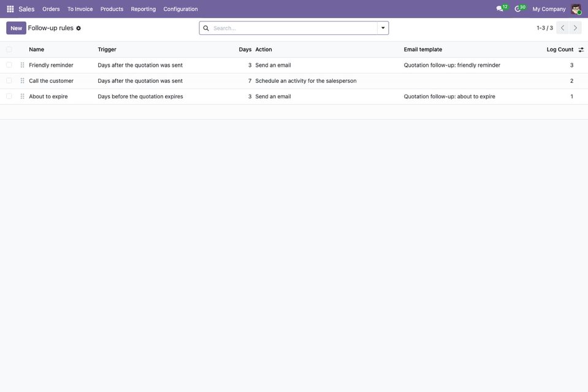This screenshot has width=588, height=392.
Task: Open the Orders menu
Action: click(51, 9)
